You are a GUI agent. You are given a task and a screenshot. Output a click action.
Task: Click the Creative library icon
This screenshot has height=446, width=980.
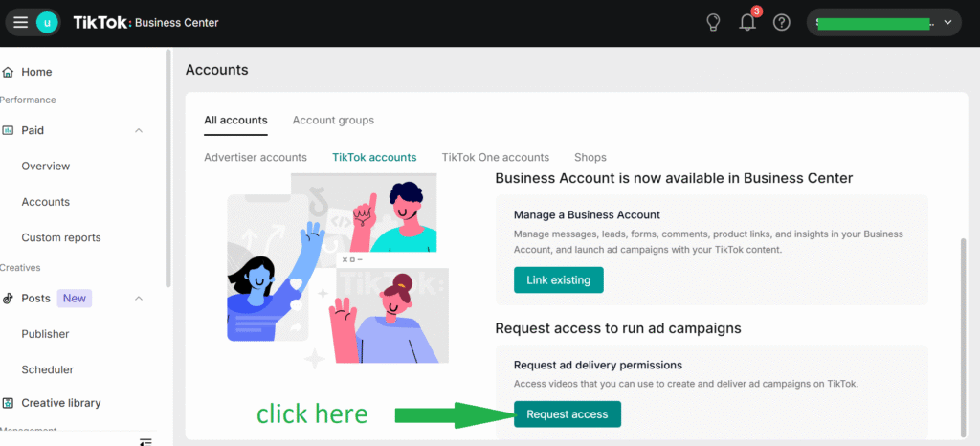(x=9, y=403)
